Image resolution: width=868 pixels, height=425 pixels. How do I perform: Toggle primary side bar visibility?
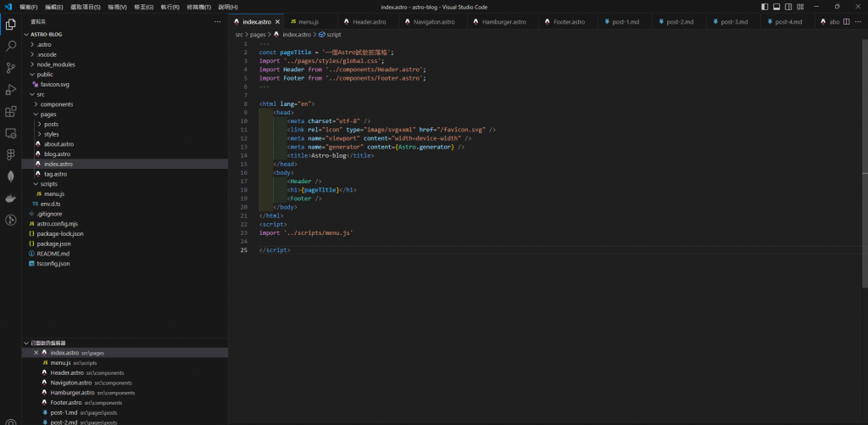[x=765, y=7]
